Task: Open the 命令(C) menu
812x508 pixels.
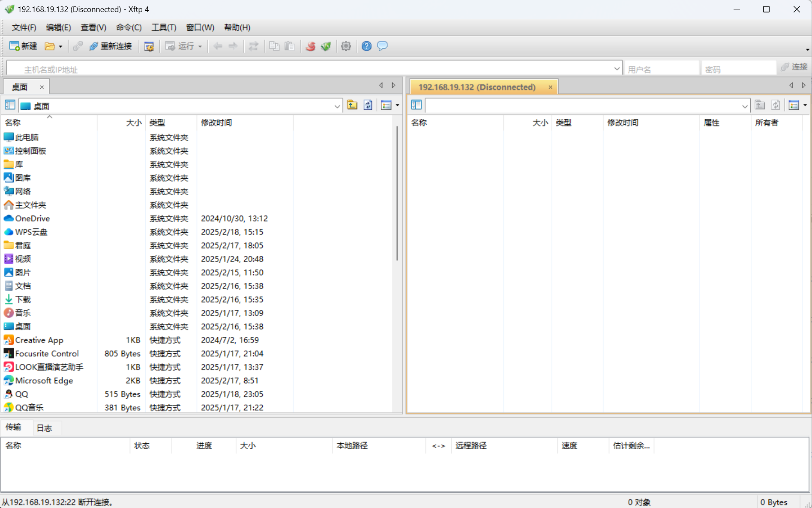Action: (129, 27)
